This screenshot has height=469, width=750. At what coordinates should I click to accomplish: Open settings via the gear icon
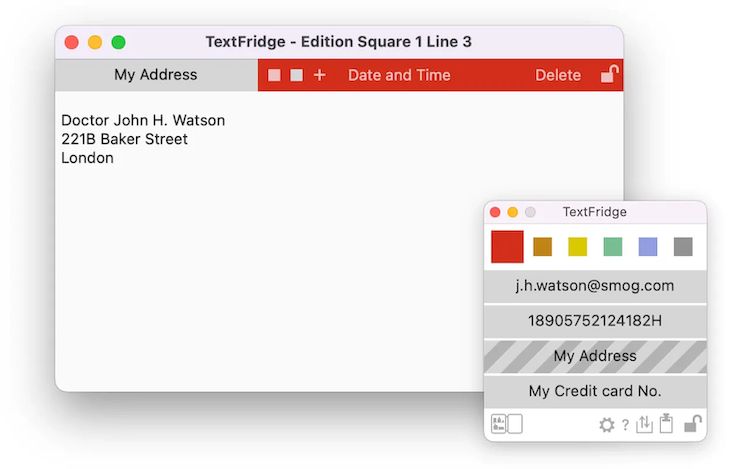point(607,425)
